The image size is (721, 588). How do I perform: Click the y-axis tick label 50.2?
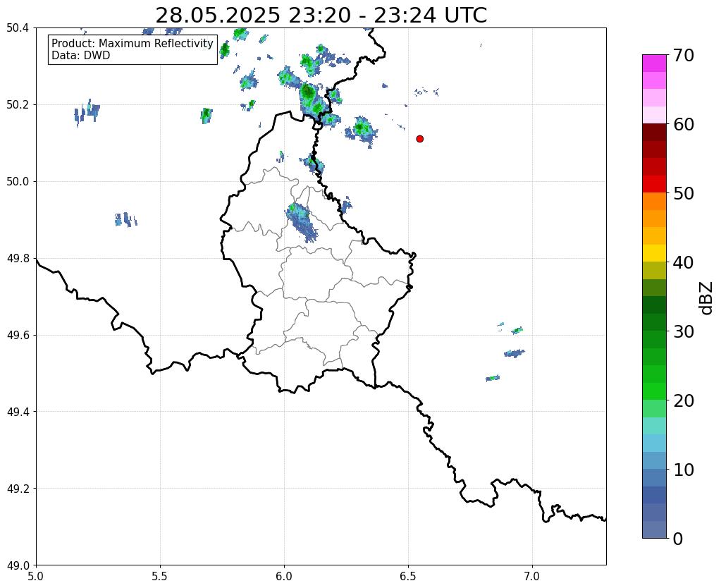(18, 105)
